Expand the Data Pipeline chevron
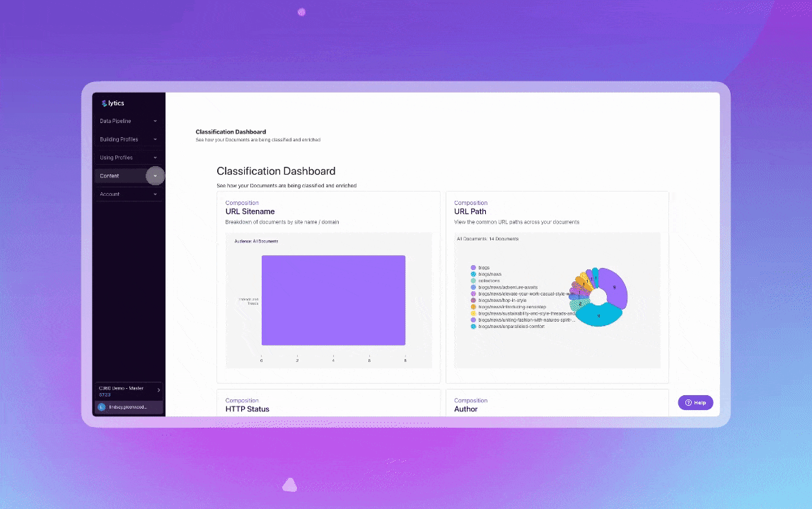This screenshot has width=812, height=509. [155, 121]
